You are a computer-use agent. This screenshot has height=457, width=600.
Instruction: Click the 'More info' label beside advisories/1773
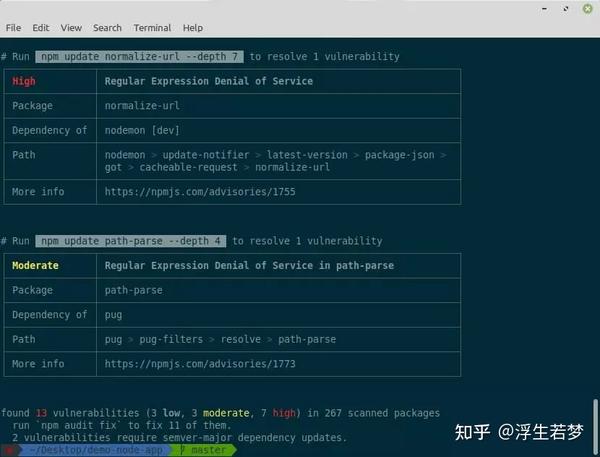click(x=38, y=364)
